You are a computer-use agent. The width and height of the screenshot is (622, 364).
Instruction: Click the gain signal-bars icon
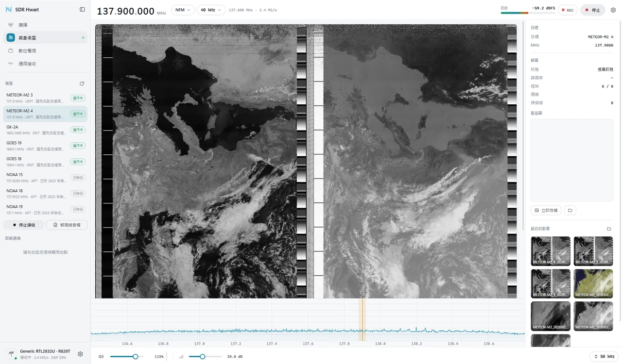181,356
